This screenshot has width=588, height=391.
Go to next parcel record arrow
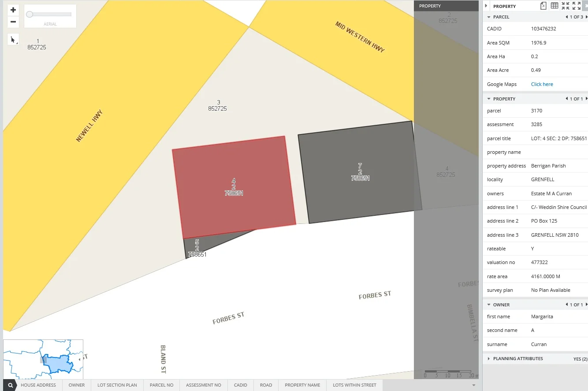click(x=586, y=17)
